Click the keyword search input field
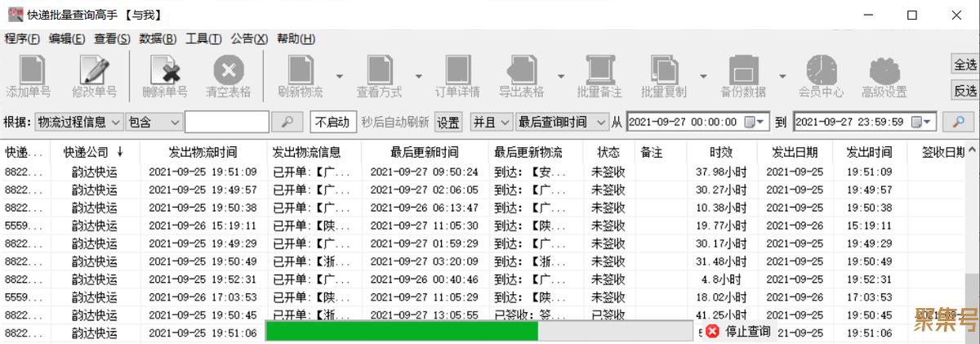980x344 pixels. 227,122
